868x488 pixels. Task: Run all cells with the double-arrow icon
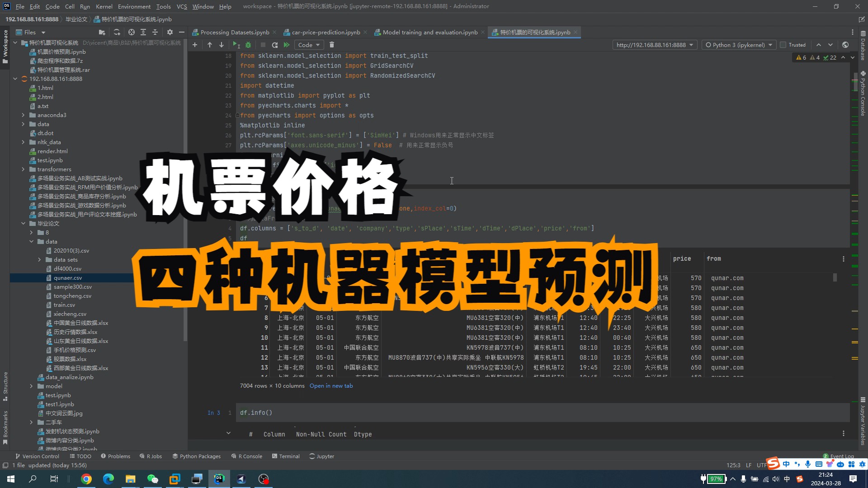pos(287,45)
